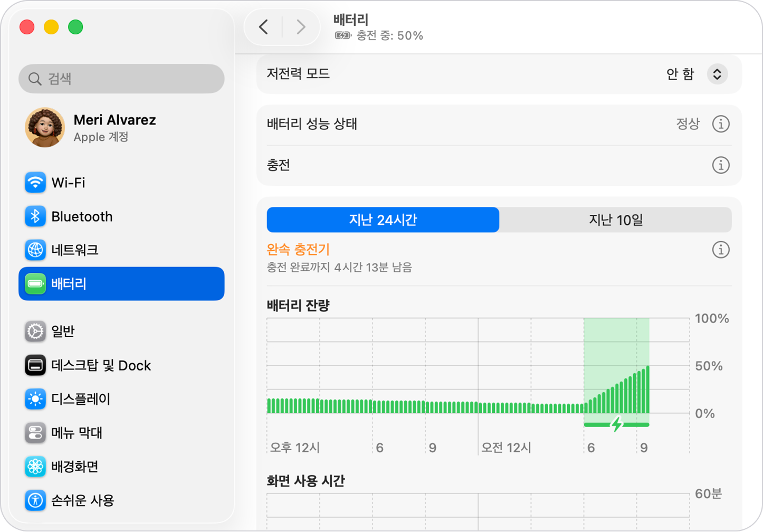Open the Wi-Fi settings icon
Screen dimensions: 763x532
click(x=35, y=183)
